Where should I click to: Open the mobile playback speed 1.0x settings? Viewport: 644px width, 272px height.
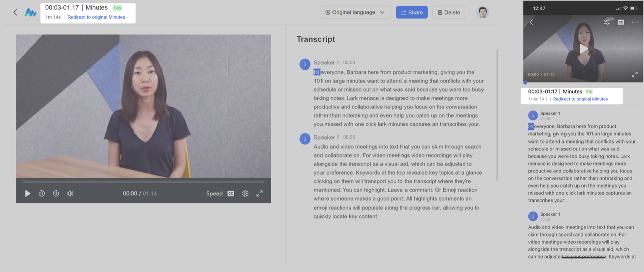(x=607, y=22)
